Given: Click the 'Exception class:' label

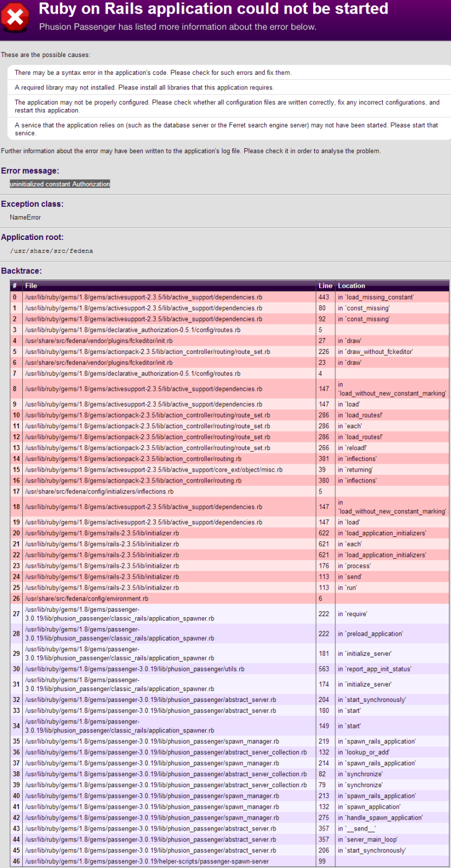Looking at the screenshot, I should click(x=32, y=204).
